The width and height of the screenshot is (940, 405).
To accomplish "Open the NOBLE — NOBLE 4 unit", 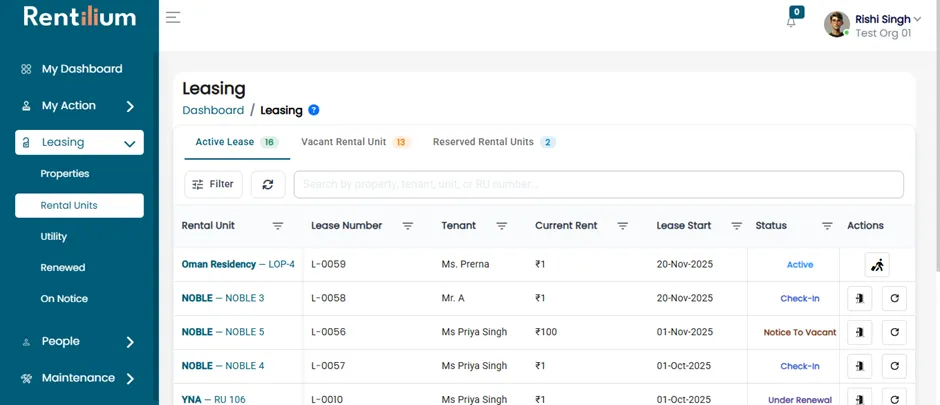I will click(223, 366).
